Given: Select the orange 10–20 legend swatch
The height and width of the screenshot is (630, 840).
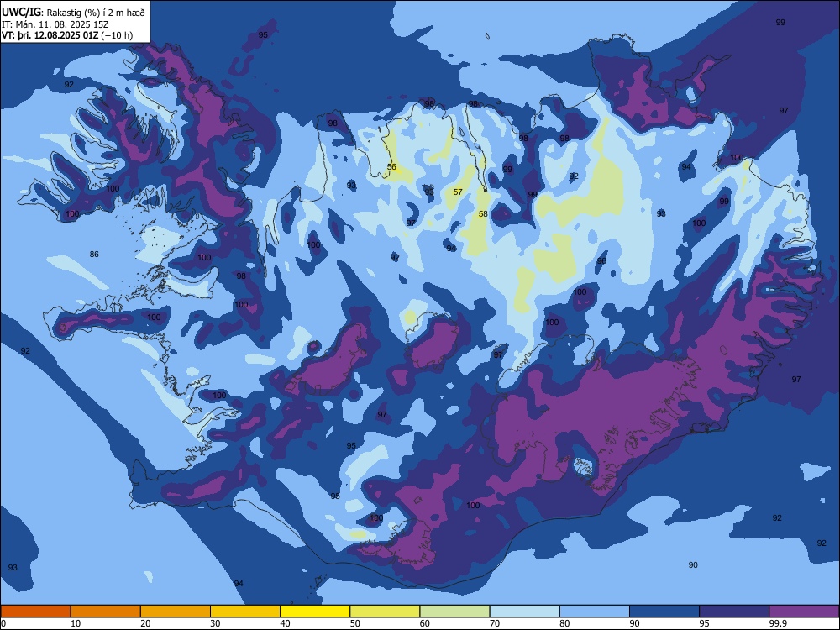Looking at the screenshot, I should [106, 612].
